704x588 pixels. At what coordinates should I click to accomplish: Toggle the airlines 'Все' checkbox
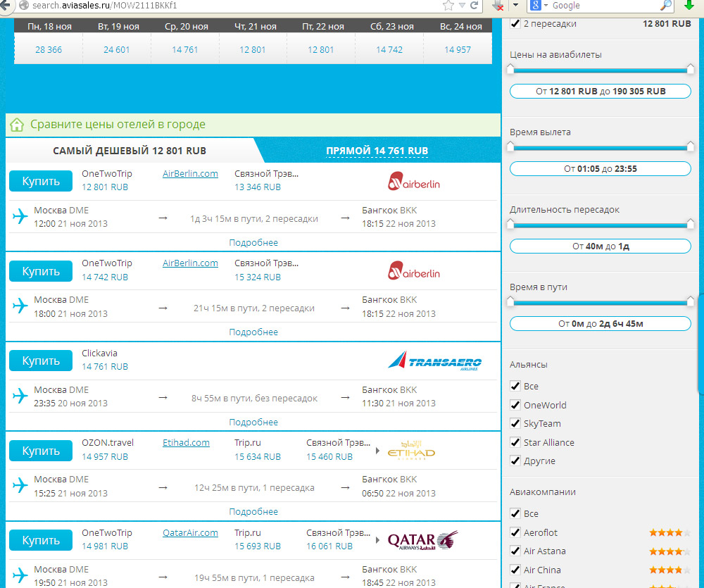pos(515,513)
